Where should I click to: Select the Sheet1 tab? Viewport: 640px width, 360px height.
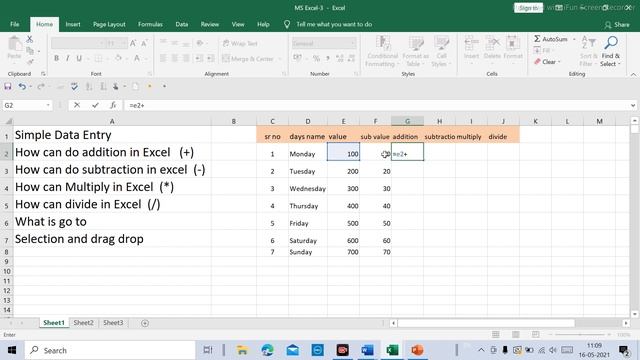[x=54, y=323]
